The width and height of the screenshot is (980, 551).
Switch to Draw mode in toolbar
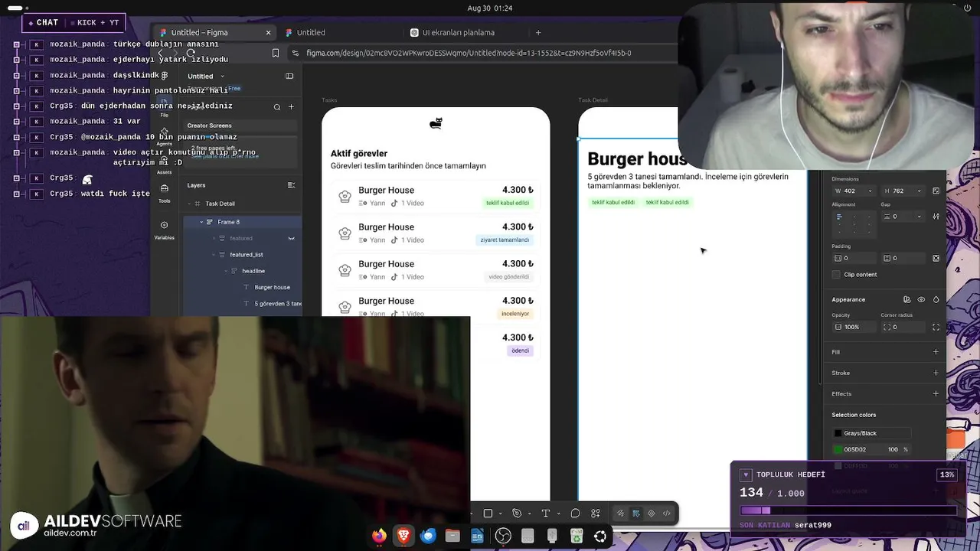(620, 514)
